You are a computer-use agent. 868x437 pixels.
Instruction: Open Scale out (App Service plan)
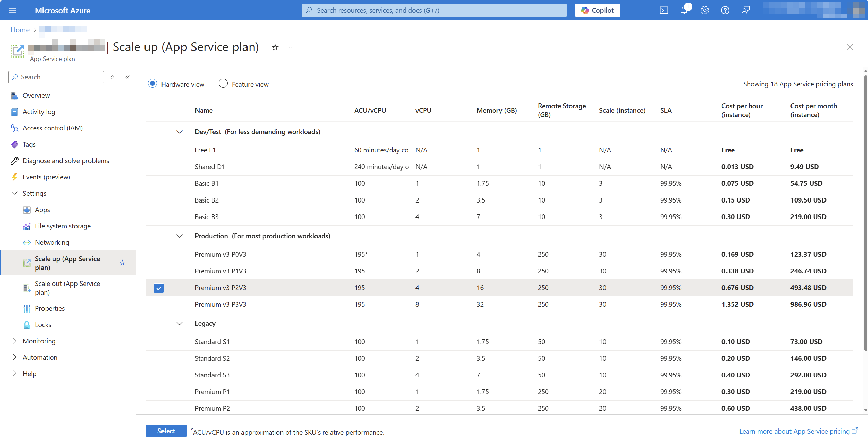pos(68,288)
